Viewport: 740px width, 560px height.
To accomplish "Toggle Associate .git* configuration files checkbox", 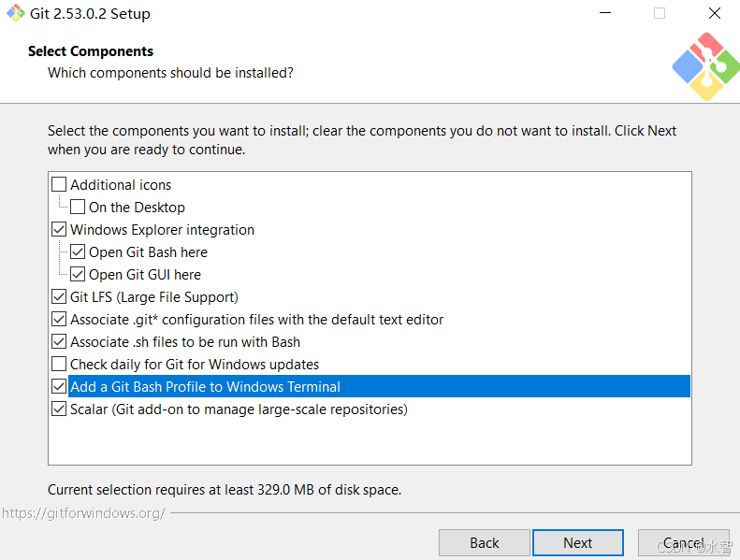I will pos(59,320).
